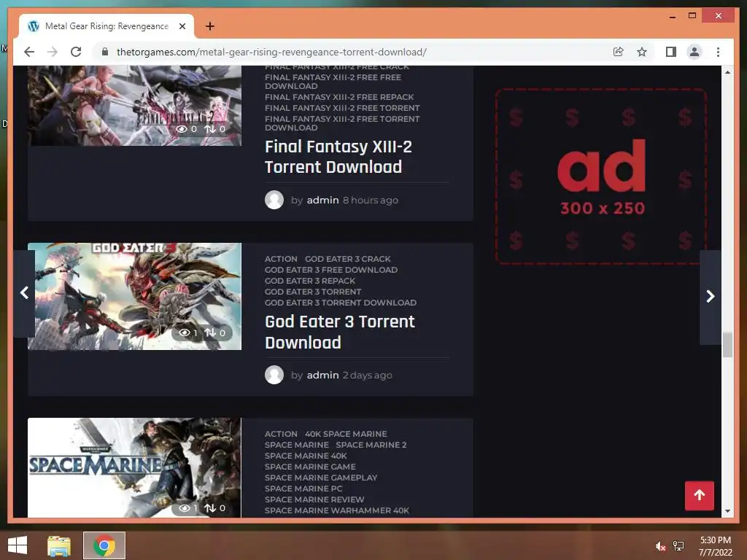Screen dimensions: 747x560
Task: View site security lock info
Action: click(x=105, y=52)
